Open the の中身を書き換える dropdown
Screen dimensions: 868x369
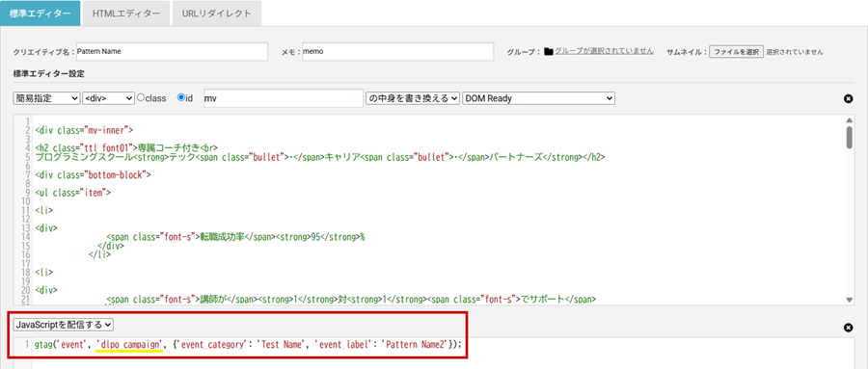(x=413, y=98)
